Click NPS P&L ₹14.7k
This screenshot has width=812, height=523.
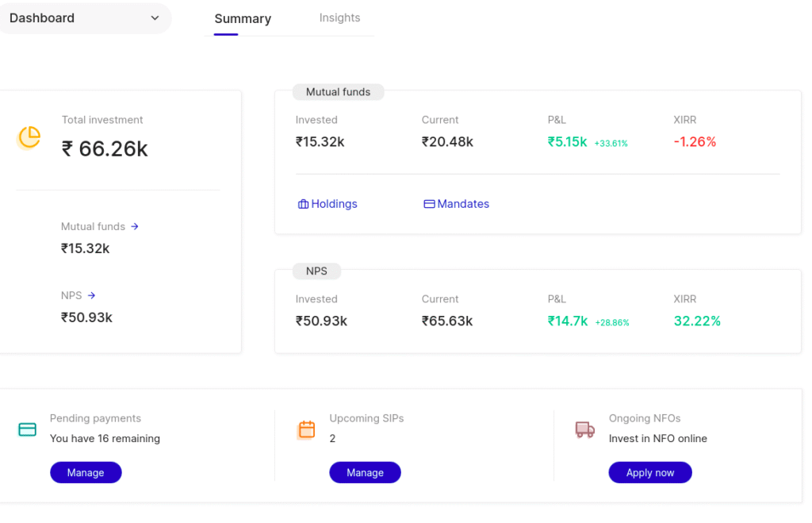tap(568, 321)
